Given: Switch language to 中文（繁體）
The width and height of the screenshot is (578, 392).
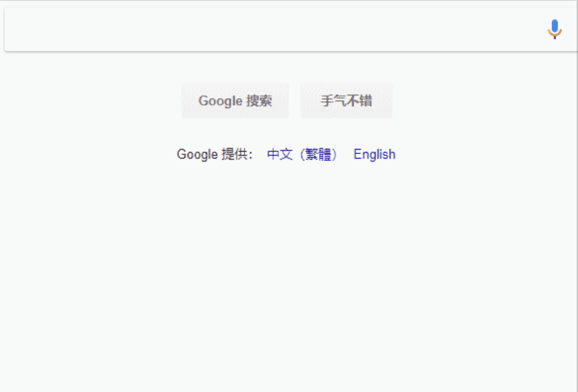Looking at the screenshot, I should [x=302, y=155].
